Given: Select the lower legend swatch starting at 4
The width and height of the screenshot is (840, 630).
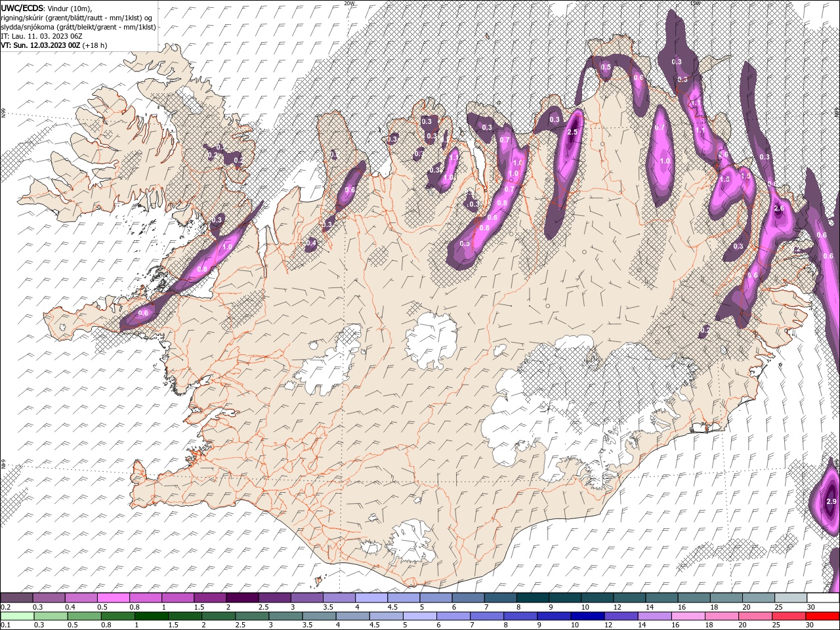Looking at the screenshot, I should tap(352, 616).
